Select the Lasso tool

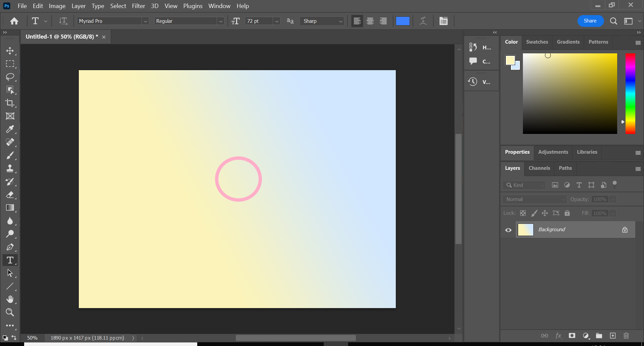click(x=10, y=77)
